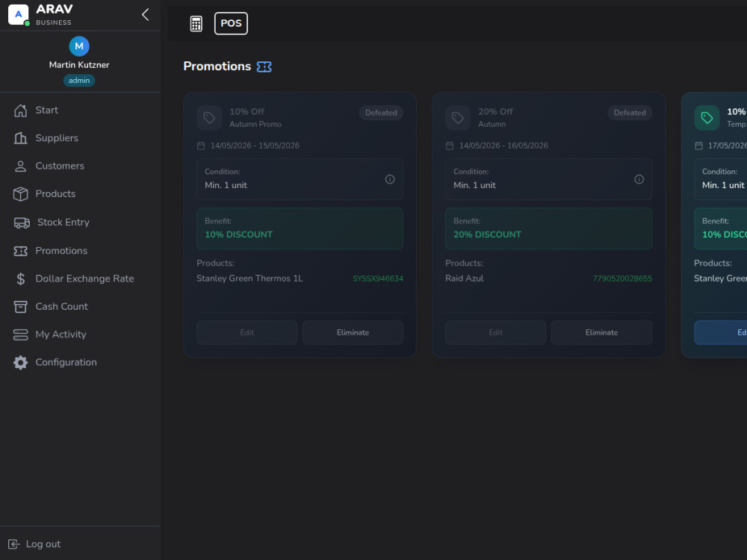747x560 pixels.
Task: Click the Autumn Promo subtitle
Action: click(x=255, y=124)
